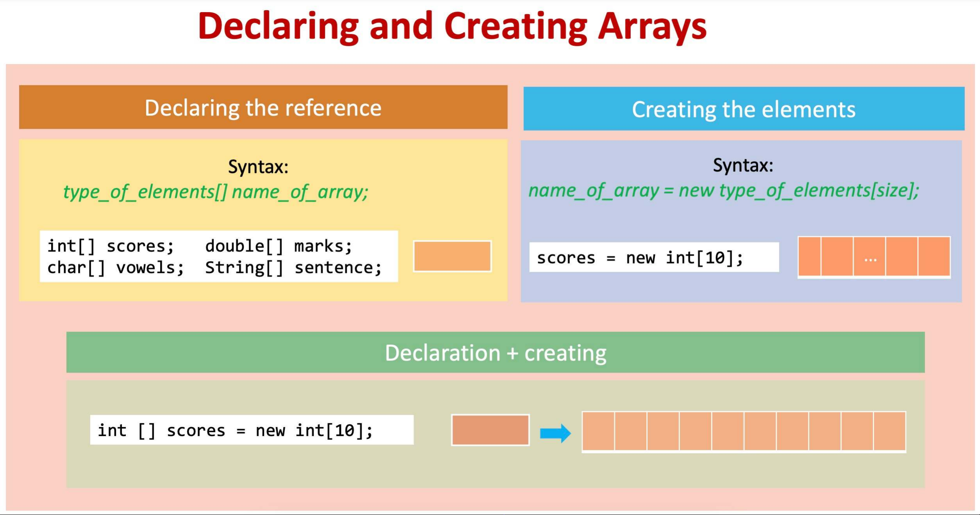Screen dimensions: 980x515
Task: Click the green name_of_array = new syntax line
Action: [723, 191]
